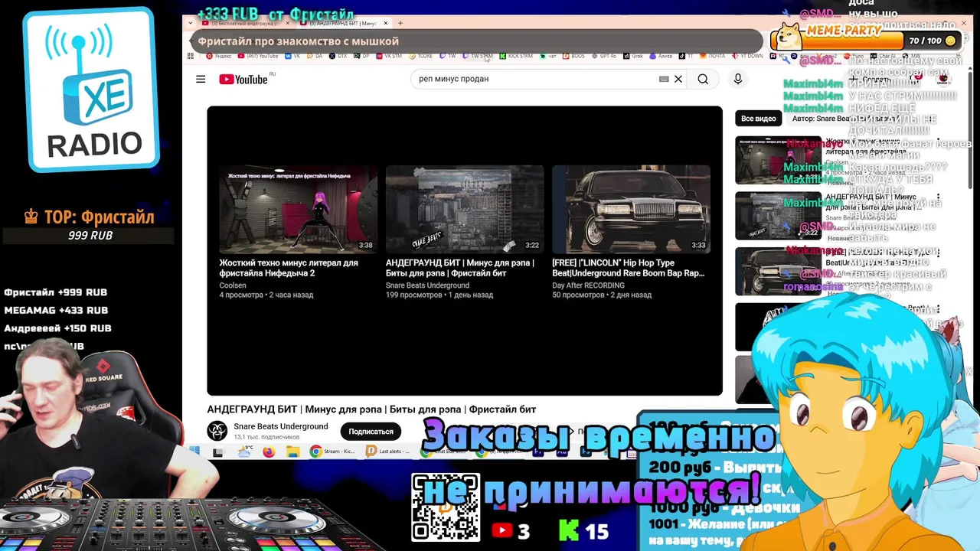Run the search with the magnifier button
Viewport: 980px width, 551px height.
pyautogui.click(x=703, y=79)
